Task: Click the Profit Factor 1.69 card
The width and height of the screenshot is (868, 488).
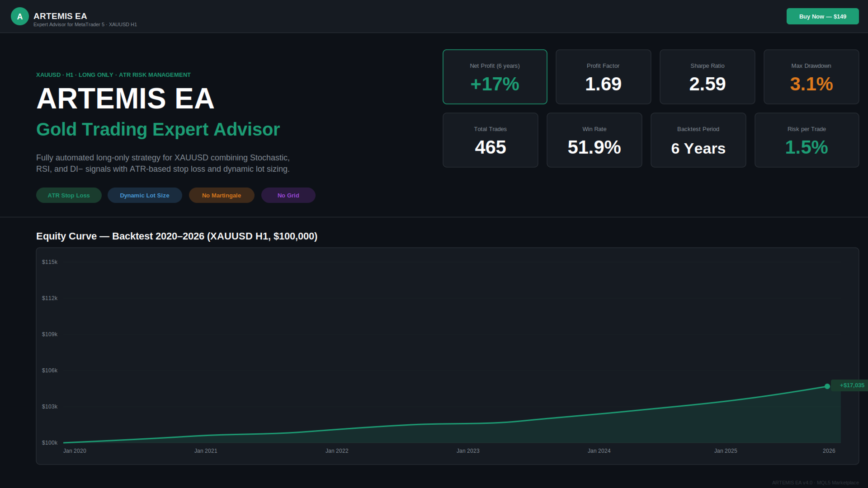Action: (603, 77)
